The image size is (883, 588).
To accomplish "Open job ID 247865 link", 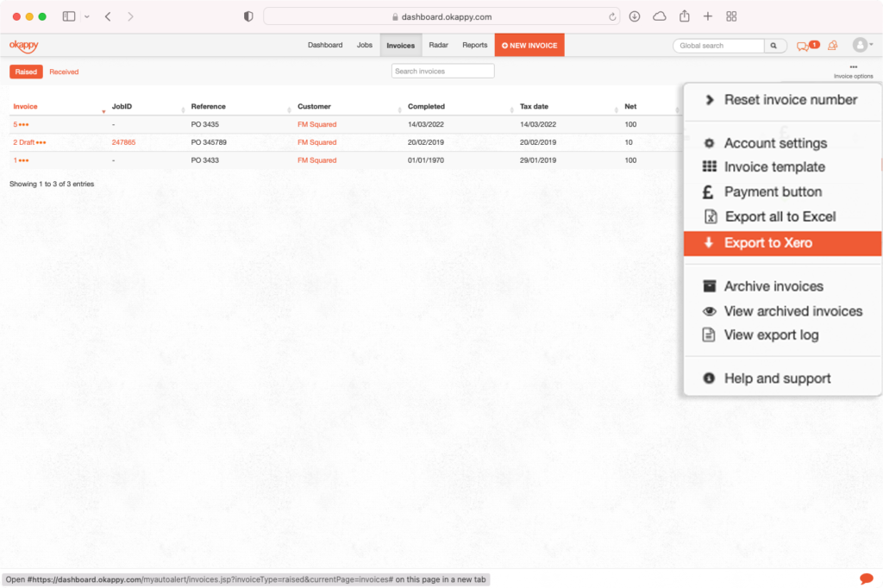I will point(123,142).
